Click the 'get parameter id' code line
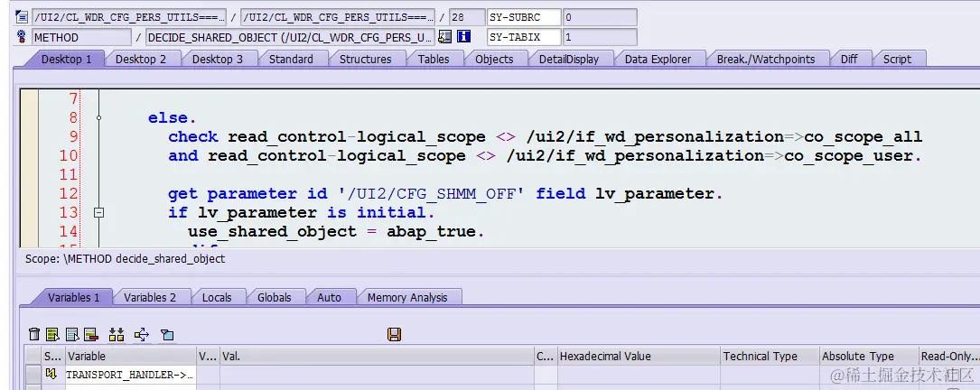This screenshot has height=390, width=980. (445, 194)
